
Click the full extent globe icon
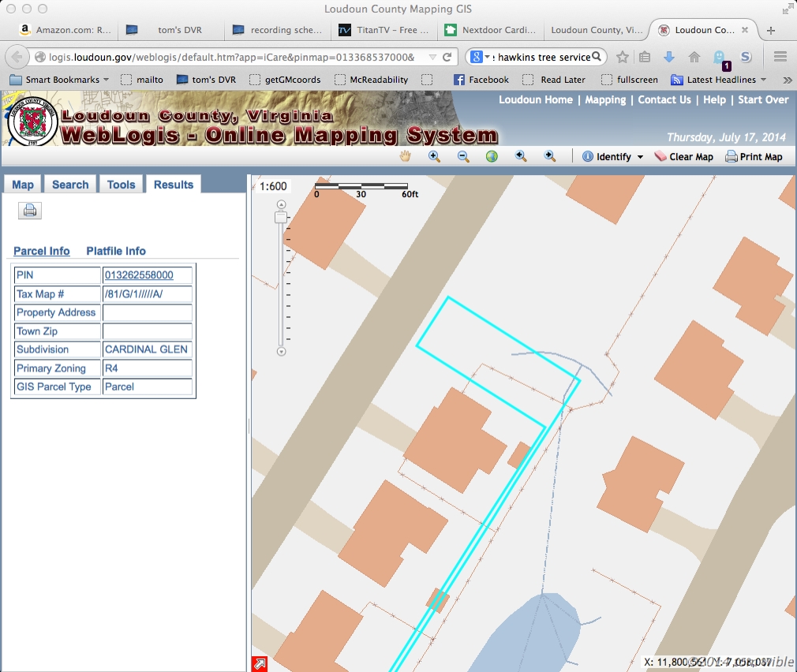tap(492, 156)
